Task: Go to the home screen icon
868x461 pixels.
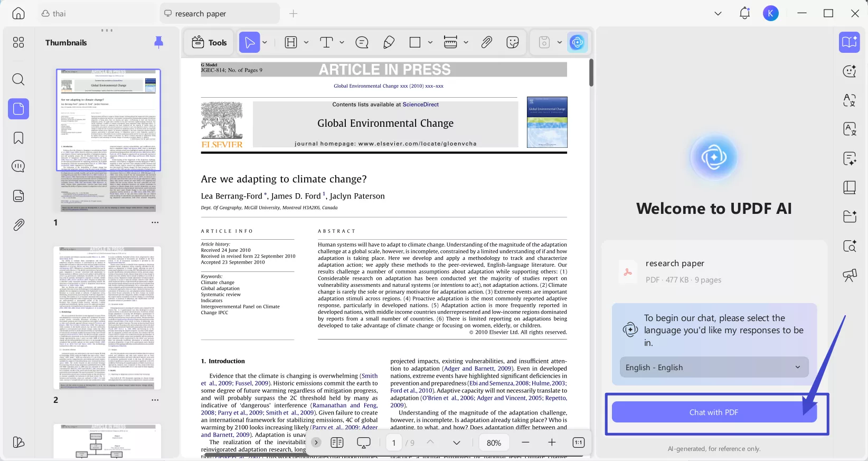Action: click(18, 13)
